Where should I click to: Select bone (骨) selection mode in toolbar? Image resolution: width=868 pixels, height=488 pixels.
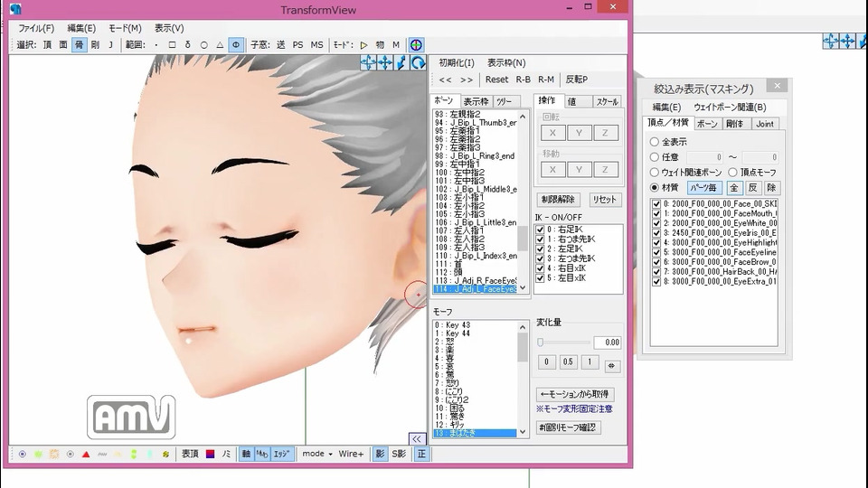point(79,44)
